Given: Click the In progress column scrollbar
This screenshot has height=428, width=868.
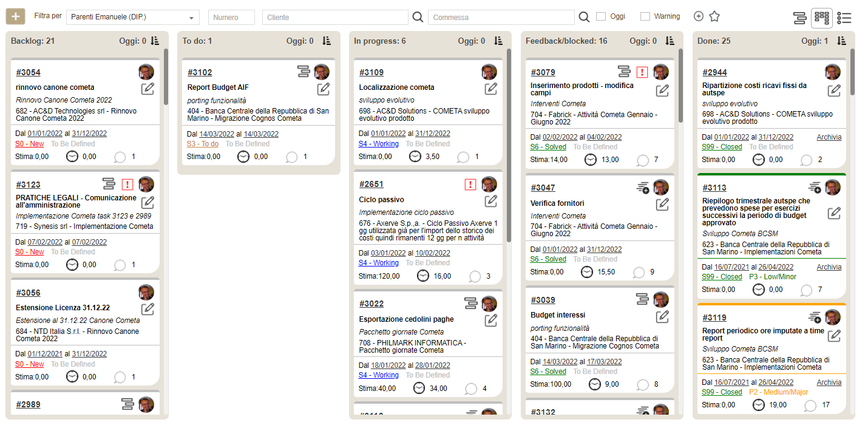Looking at the screenshot, I should point(509,146).
